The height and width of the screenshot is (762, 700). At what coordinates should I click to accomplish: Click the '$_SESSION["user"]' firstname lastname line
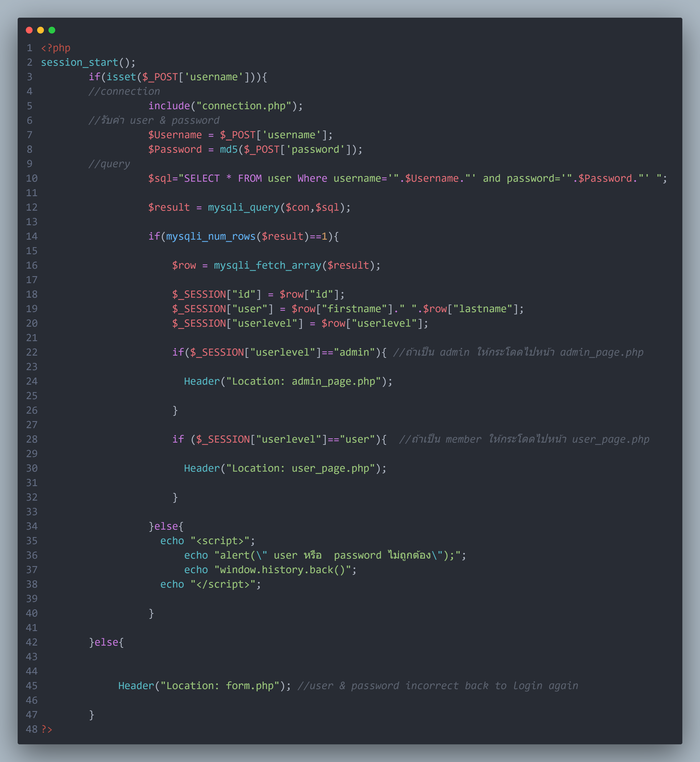tap(348, 309)
